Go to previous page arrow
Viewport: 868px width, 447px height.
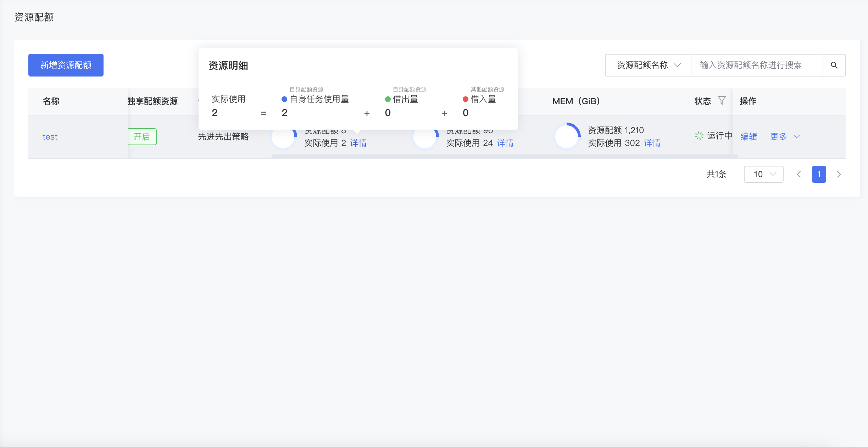point(799,174)
